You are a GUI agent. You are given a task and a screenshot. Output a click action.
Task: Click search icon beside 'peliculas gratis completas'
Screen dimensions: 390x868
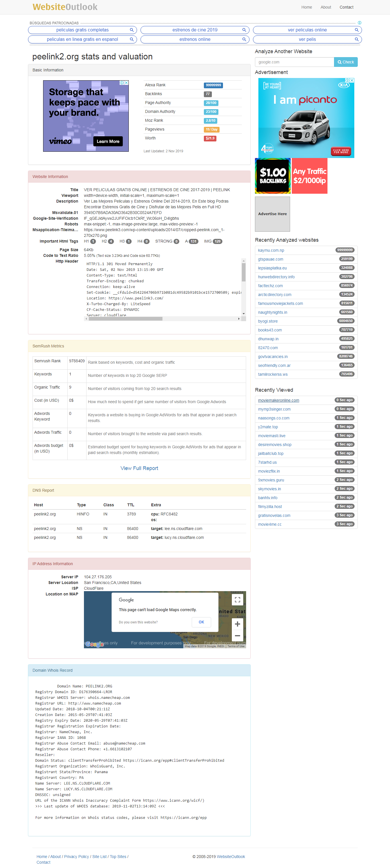132,30
